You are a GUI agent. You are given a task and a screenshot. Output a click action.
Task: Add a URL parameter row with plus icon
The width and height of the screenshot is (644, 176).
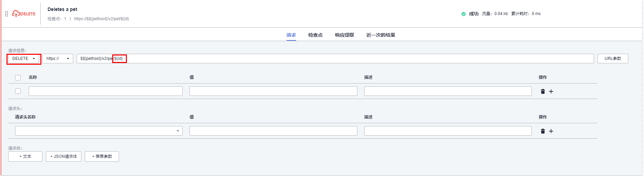coord(551,91)
